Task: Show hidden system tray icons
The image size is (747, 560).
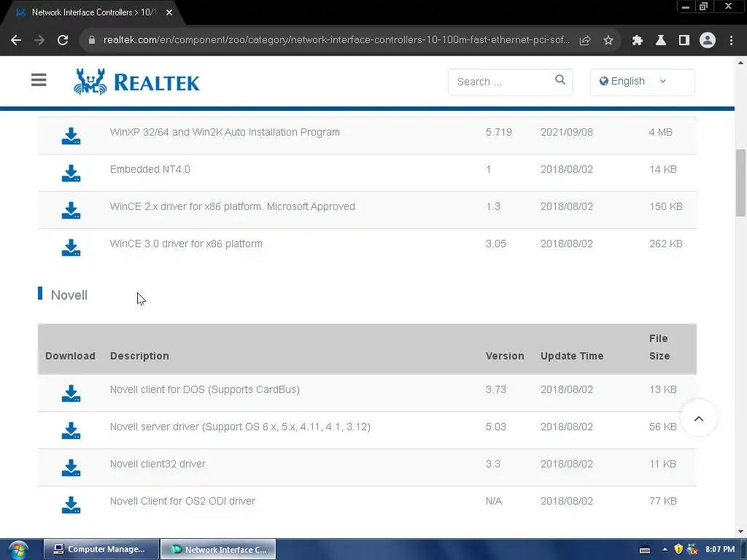Action: click(665, 549)
